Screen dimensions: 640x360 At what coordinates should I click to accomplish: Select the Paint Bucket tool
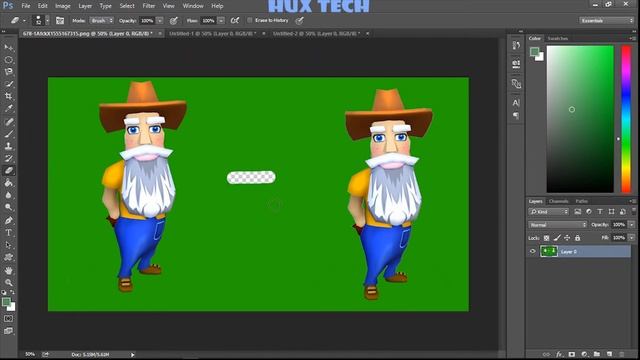coord(9,183)
